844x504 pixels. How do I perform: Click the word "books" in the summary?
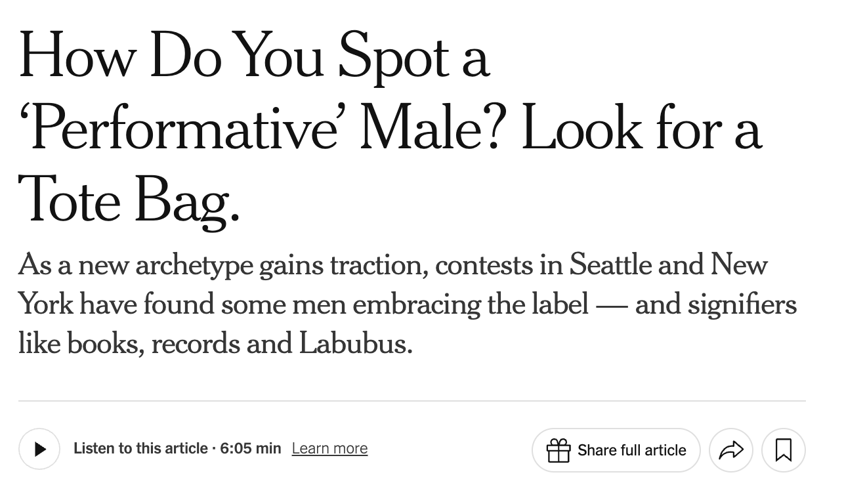[105, 344]
